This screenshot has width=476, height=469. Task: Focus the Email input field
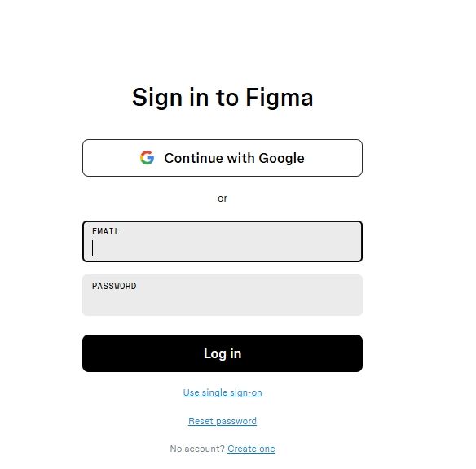coord(223,241)
